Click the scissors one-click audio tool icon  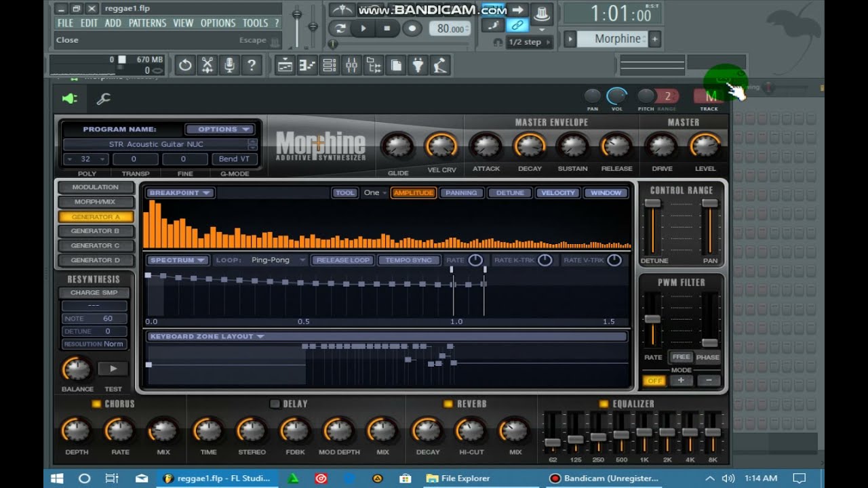click(208, 65)
